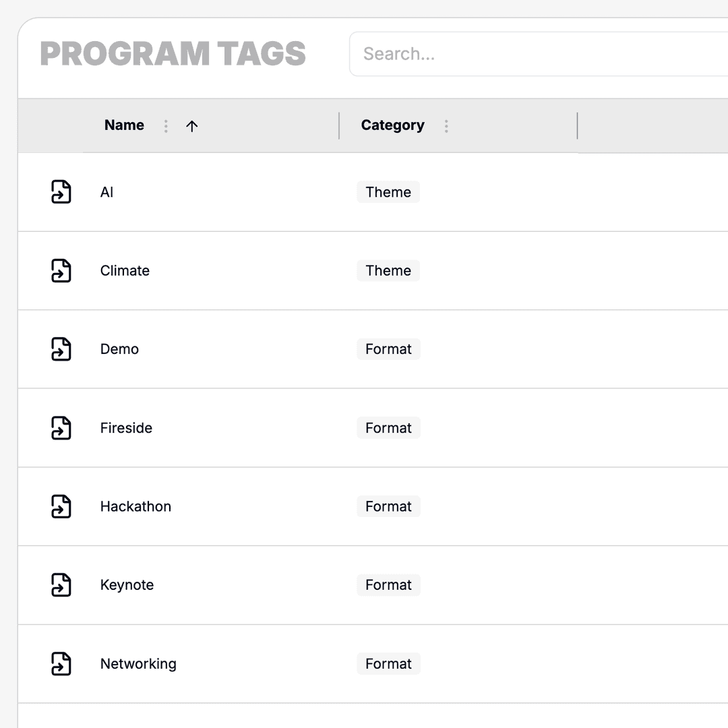
Task: Open the Fireside row file icon
Action: [x=61, y=427]
